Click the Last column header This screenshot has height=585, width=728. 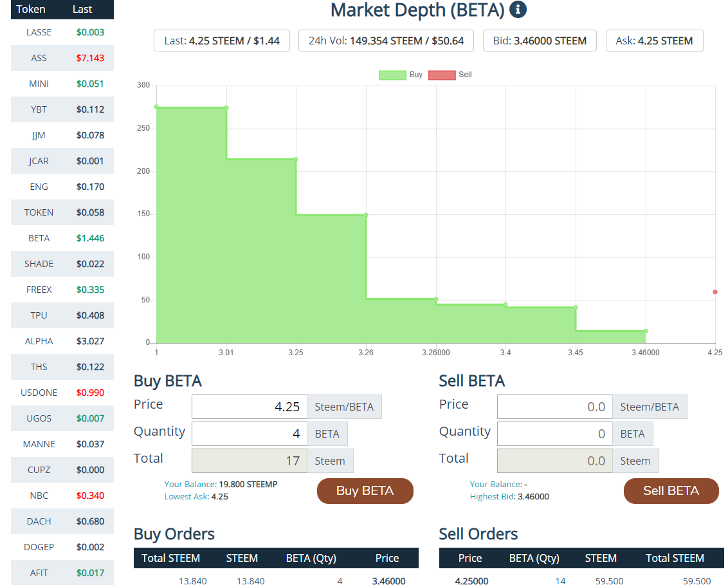click(x=82, y=9)
